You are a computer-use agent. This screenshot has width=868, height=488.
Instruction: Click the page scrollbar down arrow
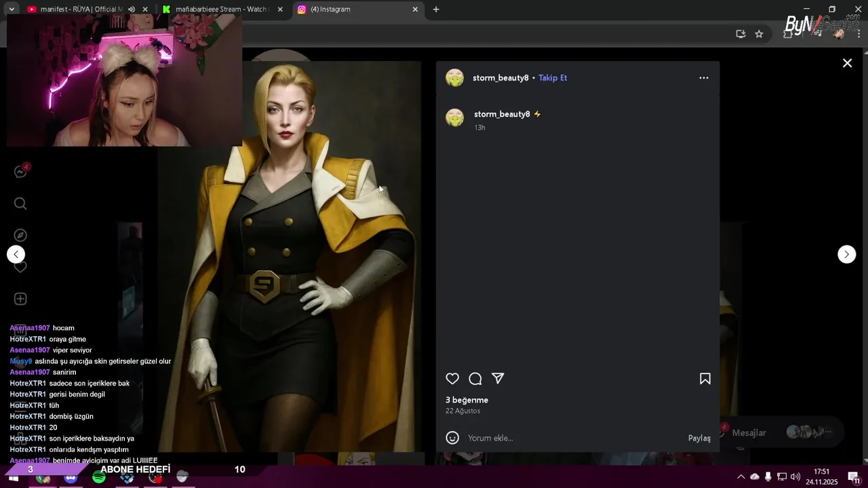coord(865,461)
